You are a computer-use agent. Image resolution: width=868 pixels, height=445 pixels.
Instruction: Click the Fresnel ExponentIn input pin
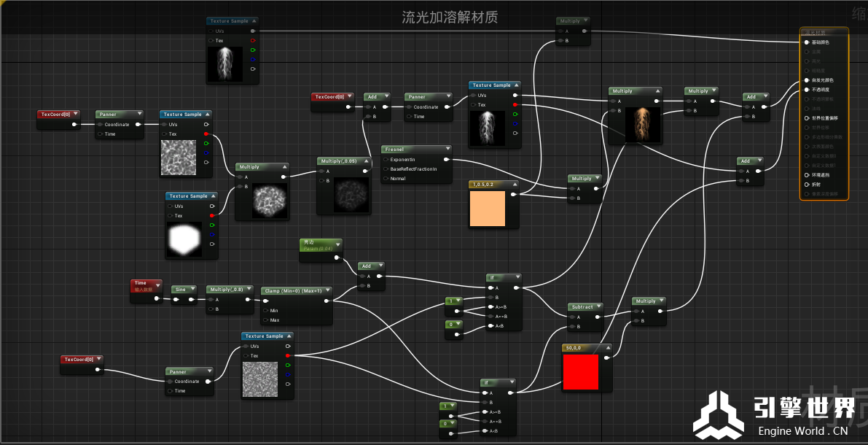(x=386, y=160)
